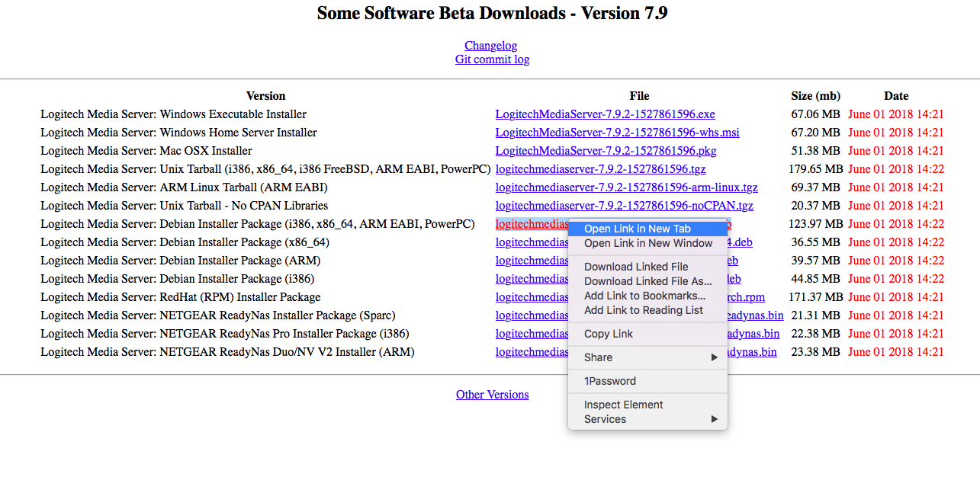Choose Download Linked File As...
The height and width of the screenshot is (477, 980).
(x=647, y=281)
